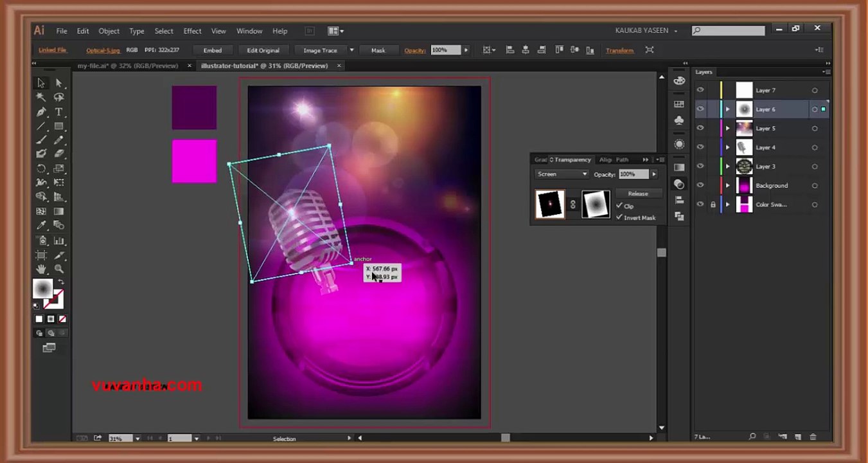Click the bright magenta color square
The image size is (868, 463).
click(x=194, y=161)
